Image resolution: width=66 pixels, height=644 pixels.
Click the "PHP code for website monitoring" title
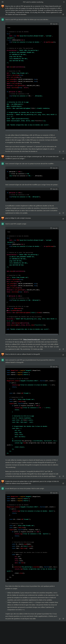(x=33, y=2)
